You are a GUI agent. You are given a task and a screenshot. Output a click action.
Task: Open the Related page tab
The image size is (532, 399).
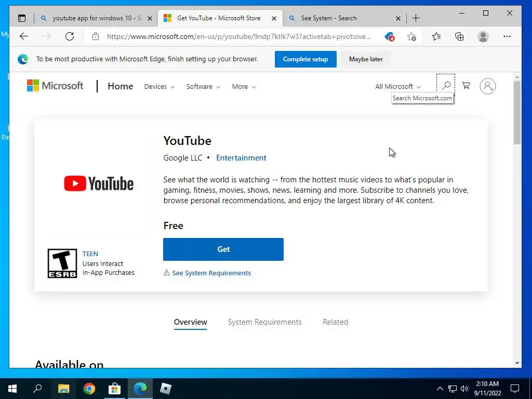coord(335,322)
